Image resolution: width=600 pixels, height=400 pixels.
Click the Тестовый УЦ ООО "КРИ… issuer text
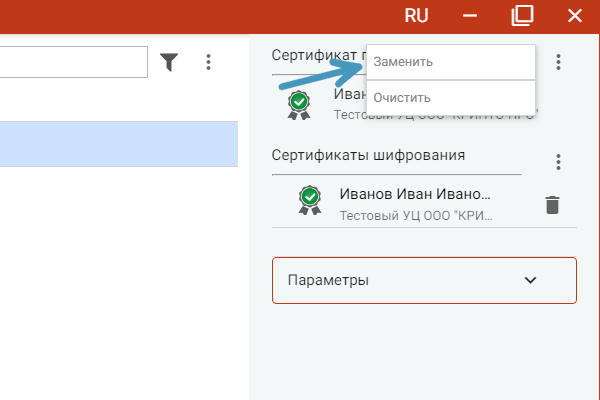(x=416, y=216)
